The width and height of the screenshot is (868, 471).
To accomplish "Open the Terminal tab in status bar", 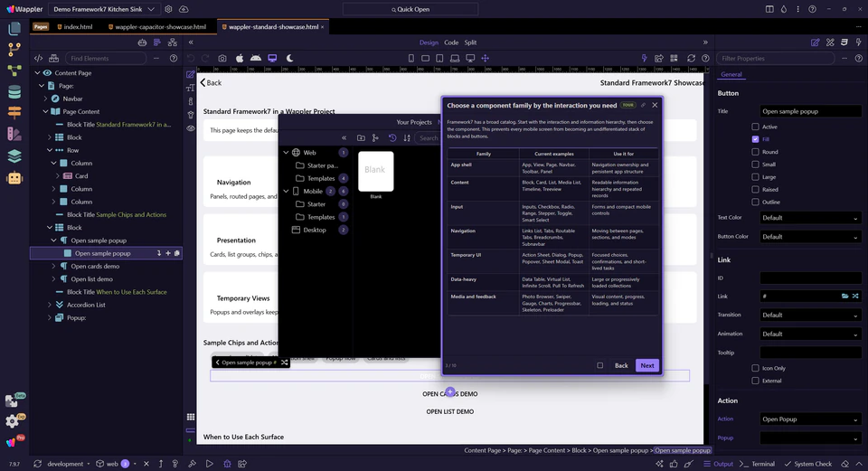I will (x=758, y=464).
